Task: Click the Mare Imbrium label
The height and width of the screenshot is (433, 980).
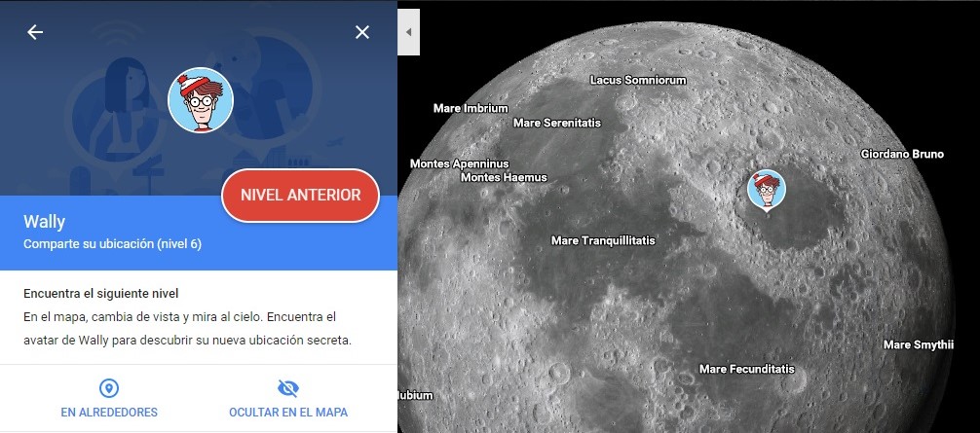Action: (x=471, y=109)
